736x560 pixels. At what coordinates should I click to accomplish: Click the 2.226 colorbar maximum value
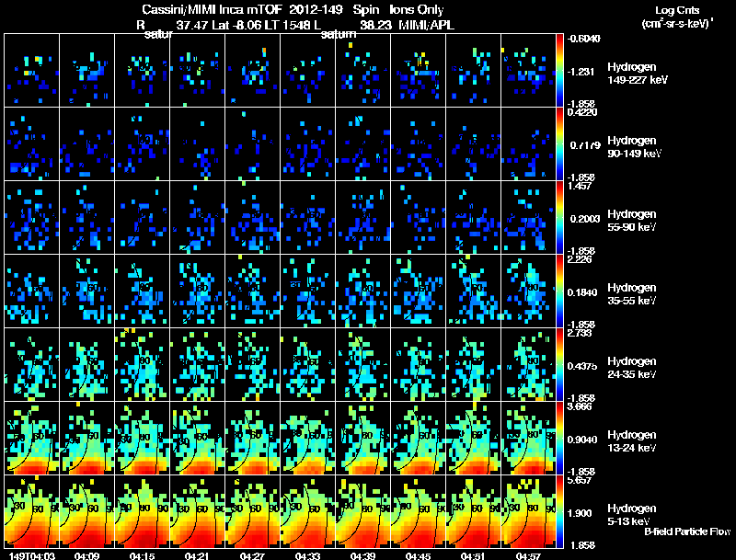[x=580, y=259]
